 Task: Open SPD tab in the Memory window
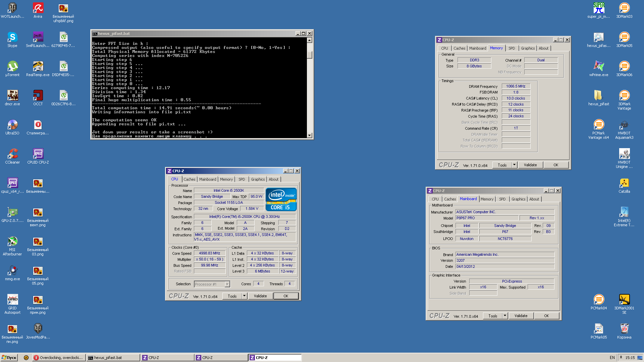tap(512, 48)
